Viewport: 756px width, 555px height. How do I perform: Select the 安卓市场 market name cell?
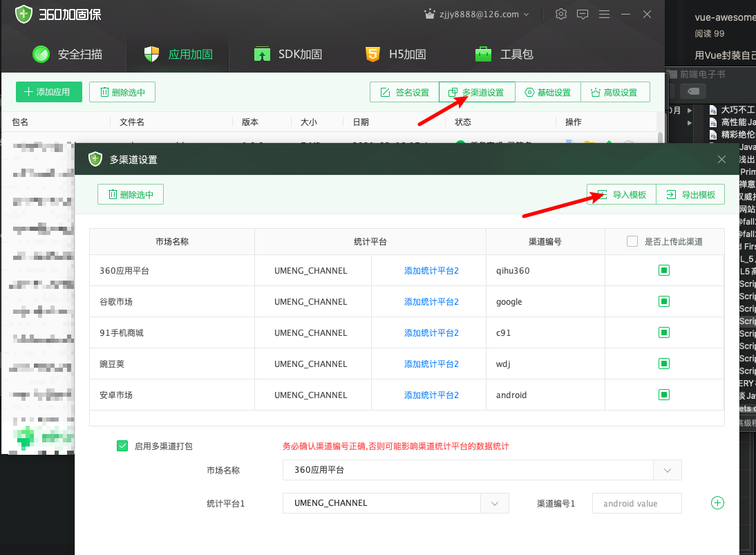[x=172, y=395]
